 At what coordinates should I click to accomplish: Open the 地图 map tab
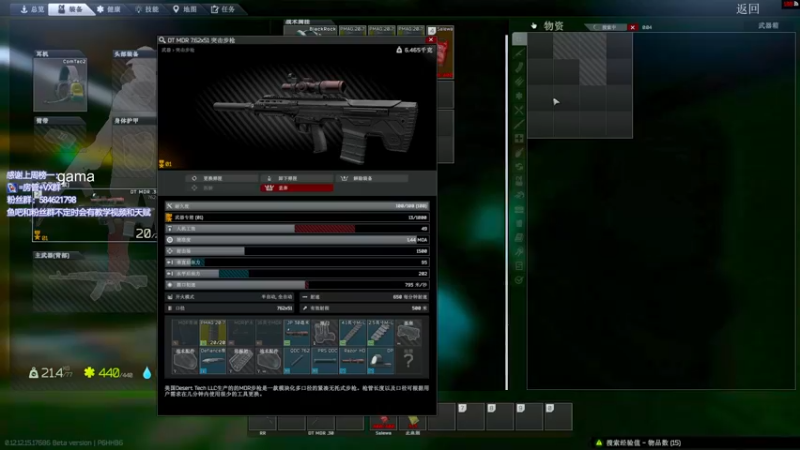[185, 9]
